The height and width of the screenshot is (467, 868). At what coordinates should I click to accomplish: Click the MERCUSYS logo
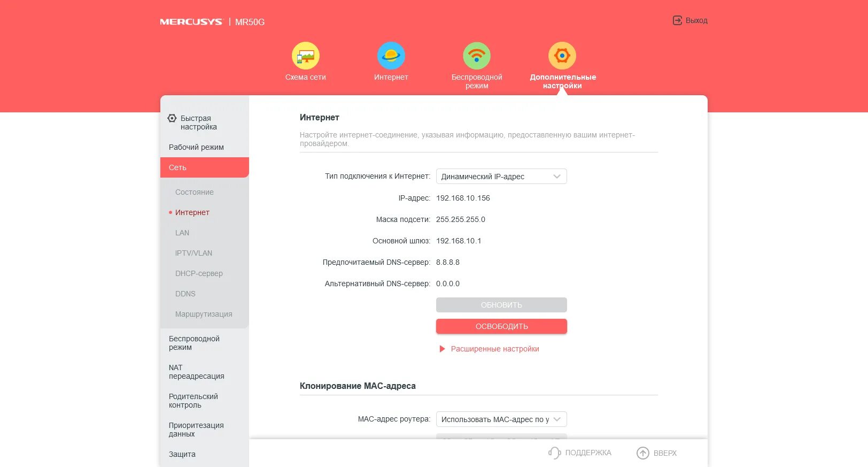click(x=191, y=22)
